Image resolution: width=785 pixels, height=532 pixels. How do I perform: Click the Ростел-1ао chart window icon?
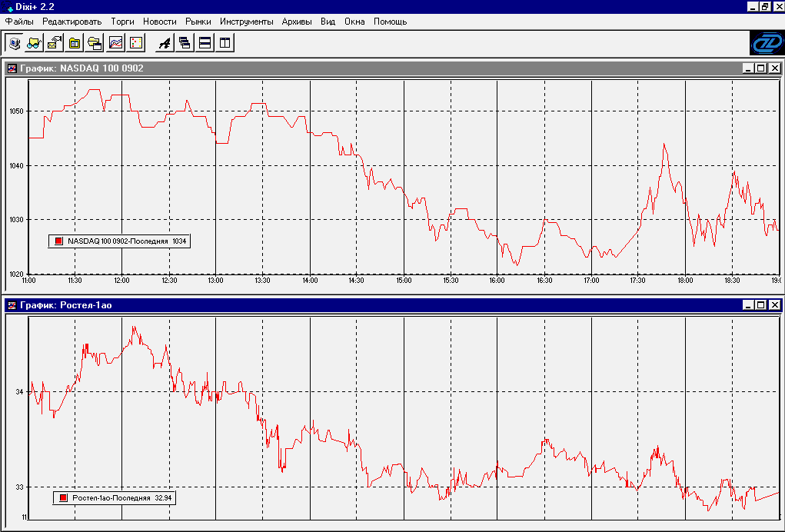12,304
